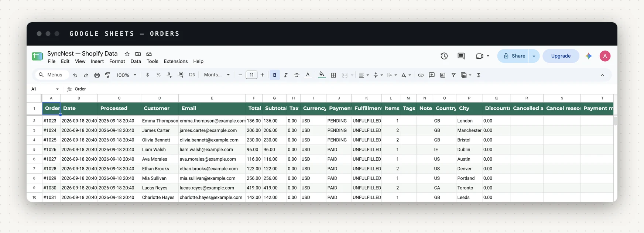The width and height of the screenshot is (644, 233).
Task: Decrease decimal places
Action: coord(169,75)
